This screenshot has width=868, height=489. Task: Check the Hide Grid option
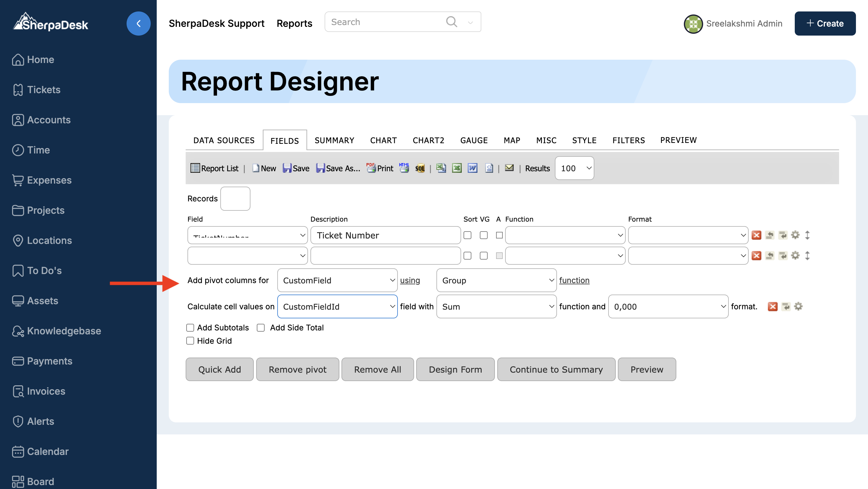pyautogui.click(x=190, y=341)
